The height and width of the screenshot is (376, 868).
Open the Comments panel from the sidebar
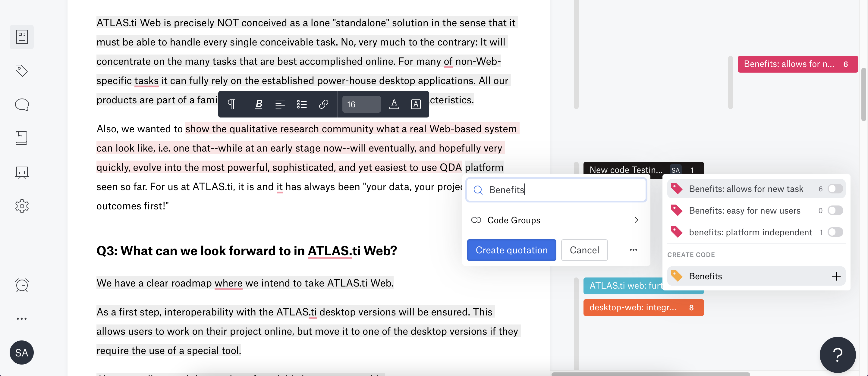point(22,105)
